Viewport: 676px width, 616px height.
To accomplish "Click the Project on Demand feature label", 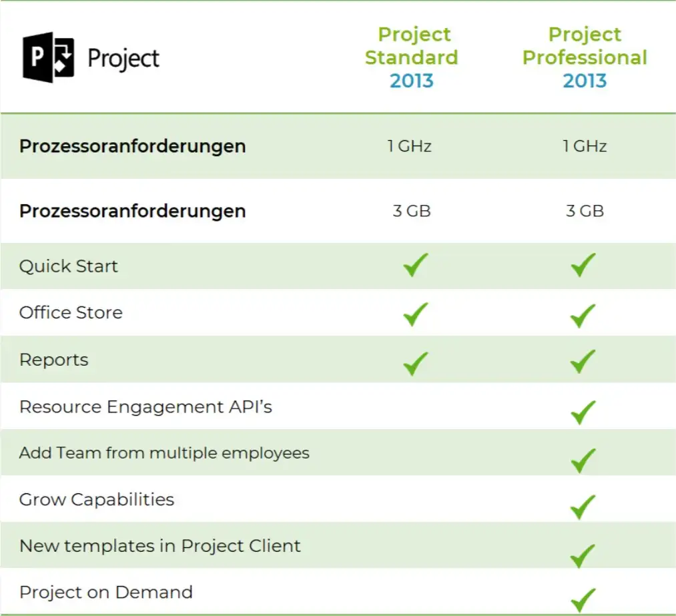I will coord(105,592).
